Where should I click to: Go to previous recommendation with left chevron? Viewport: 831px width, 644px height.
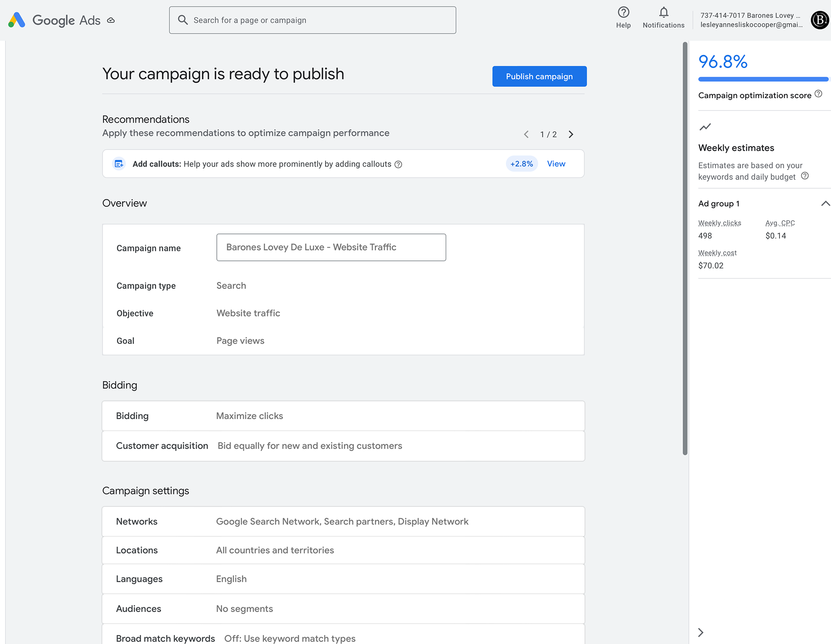click(526, 135)
